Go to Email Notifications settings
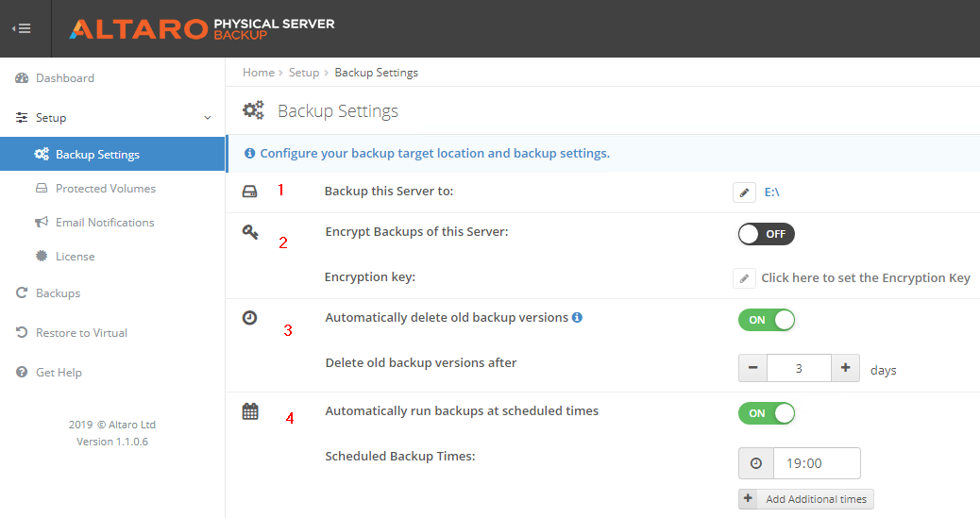Image resolution: width=980 pixels, height=518 pixels. click(104, 223)
